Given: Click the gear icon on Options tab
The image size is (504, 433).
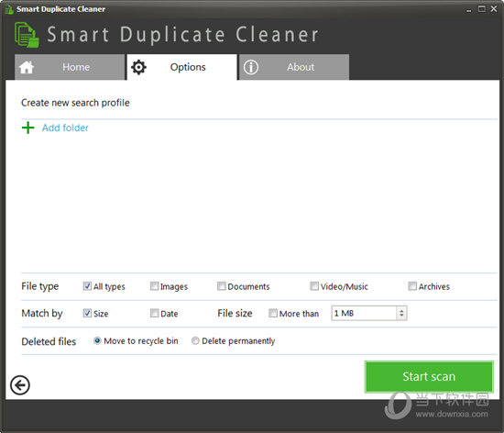Looking at the screenshot, I should click(x=138, y=67).
